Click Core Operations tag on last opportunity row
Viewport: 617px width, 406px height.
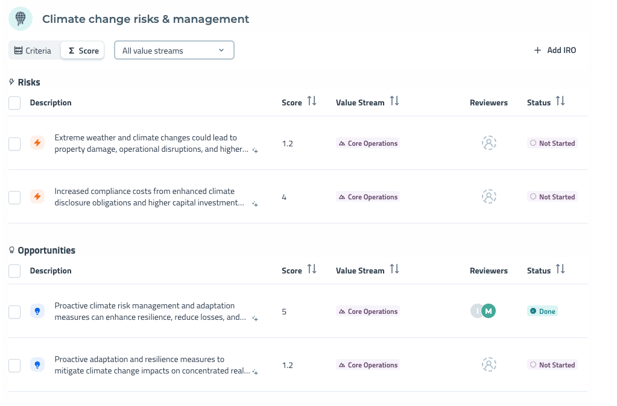click(x=368, y=365)
